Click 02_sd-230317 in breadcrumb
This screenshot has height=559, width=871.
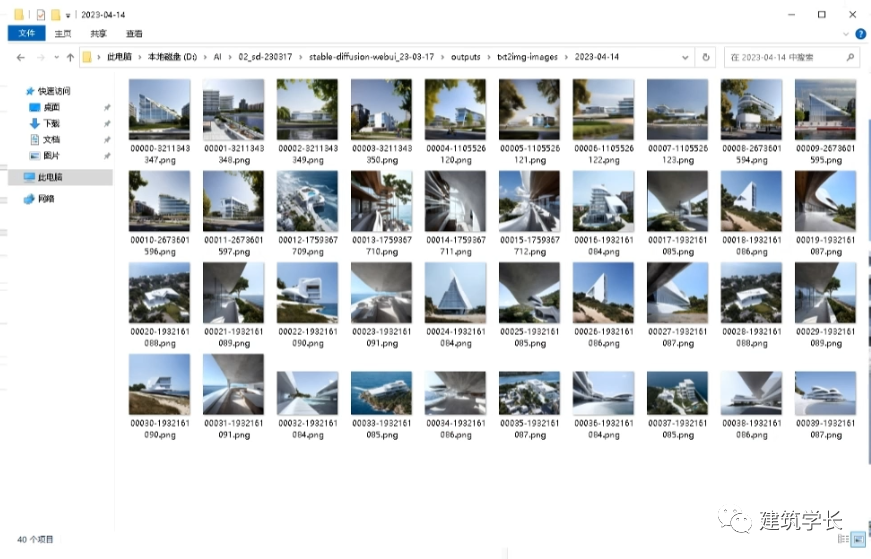[x=266, y=57]
